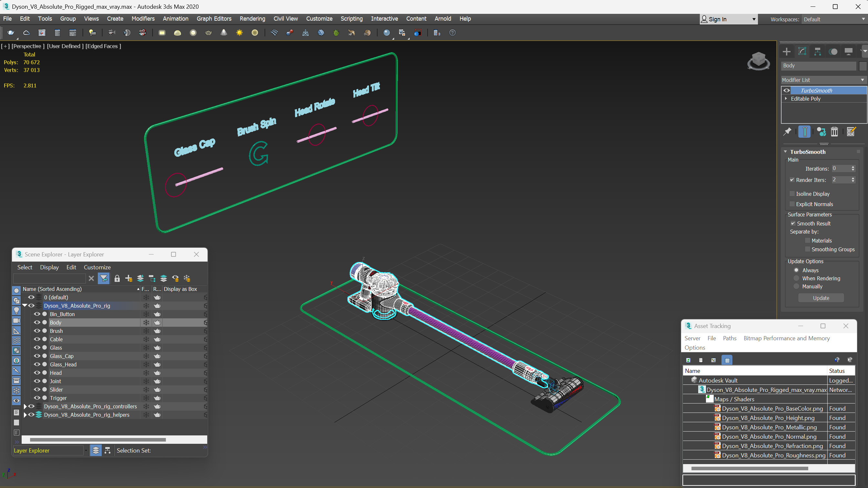Collapse the Dyson_V8_Absolute_Pro_rig layer
Viewport: 868px width, 488px height.
[25, 305]
